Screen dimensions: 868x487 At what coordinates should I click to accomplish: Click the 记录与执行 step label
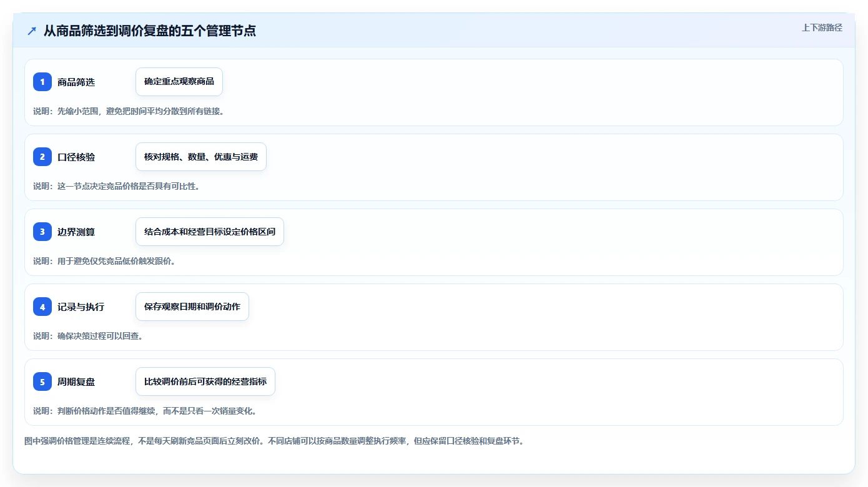click(x=81, y=307)
